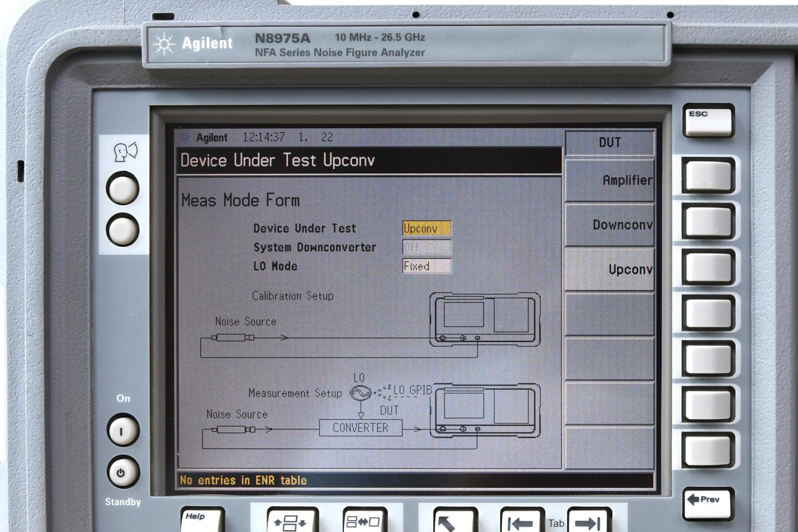The width and height of the screenshot is (798, 532).
Task: Click the 'LO Mode' row label
Action: (x=275, y=266)
